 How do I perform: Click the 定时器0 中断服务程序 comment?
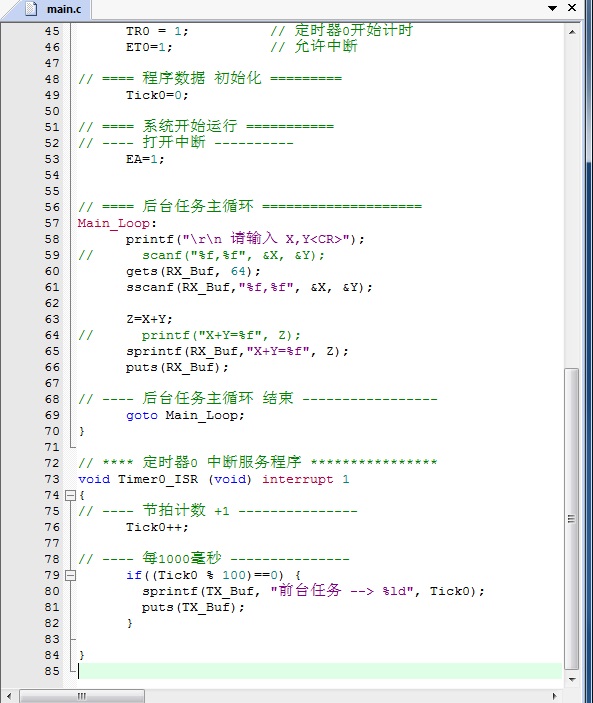coord(258,462)
